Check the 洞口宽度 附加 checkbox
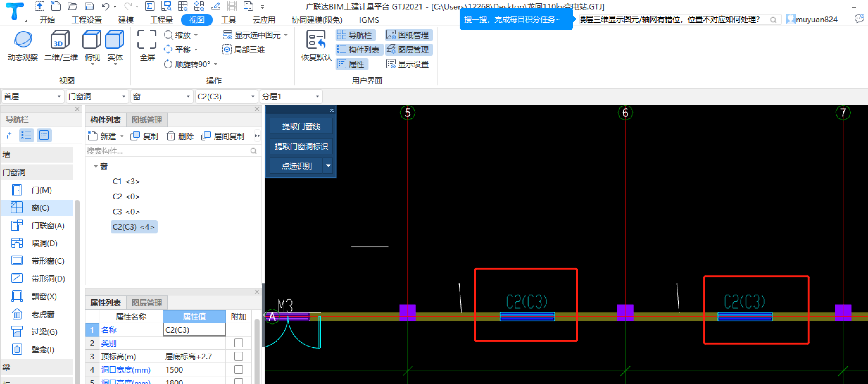This screenshot has height=384, width=868. (239, 369)
